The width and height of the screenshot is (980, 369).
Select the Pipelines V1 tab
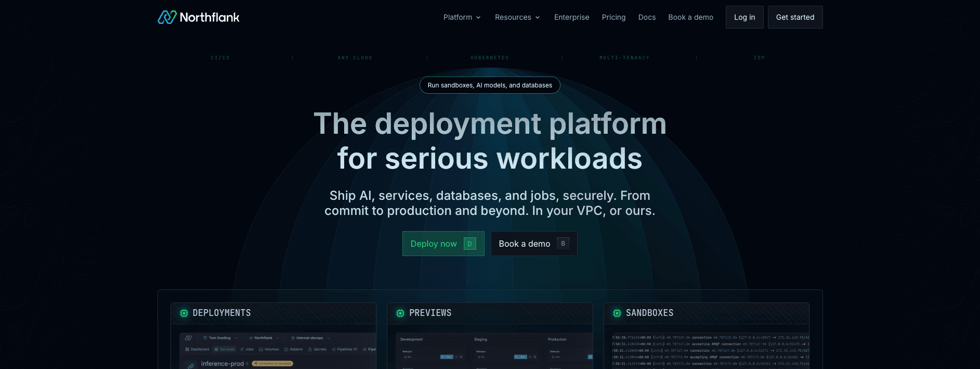coord(344,349)
